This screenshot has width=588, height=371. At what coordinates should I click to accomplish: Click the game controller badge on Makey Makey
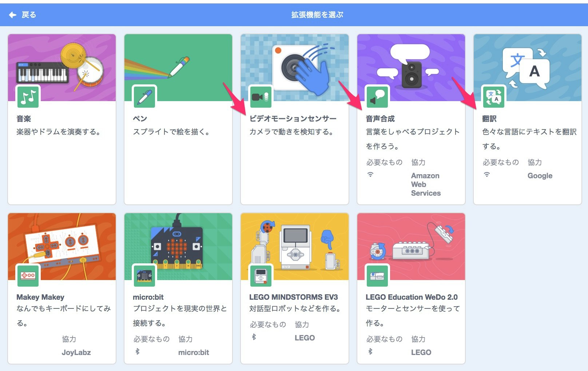click(x=28, y=275)
